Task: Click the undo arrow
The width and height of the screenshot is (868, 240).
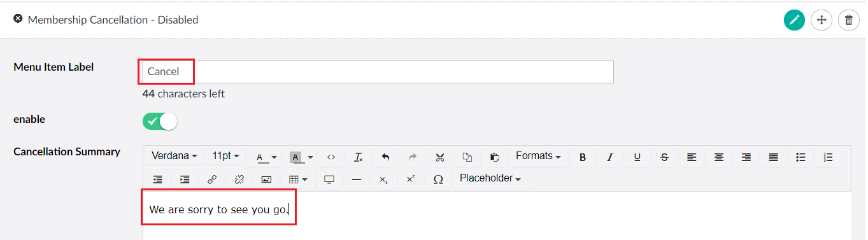Action: tap(385, 157)
